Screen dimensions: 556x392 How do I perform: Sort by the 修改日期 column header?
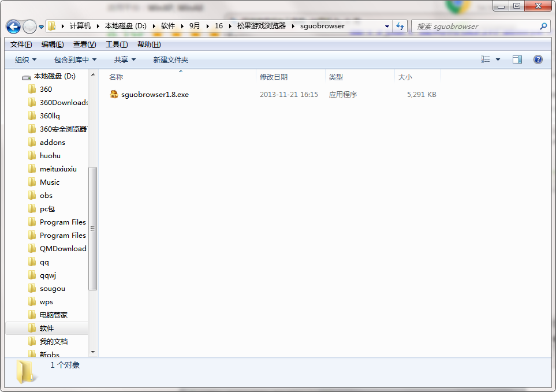[274, 77]
